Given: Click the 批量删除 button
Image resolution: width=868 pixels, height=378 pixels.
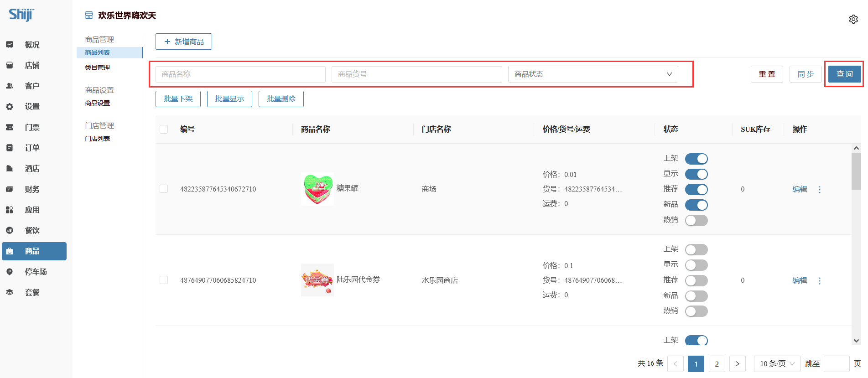Looking at the screenshot, I should pyautogui.click(x=281, y=99).
